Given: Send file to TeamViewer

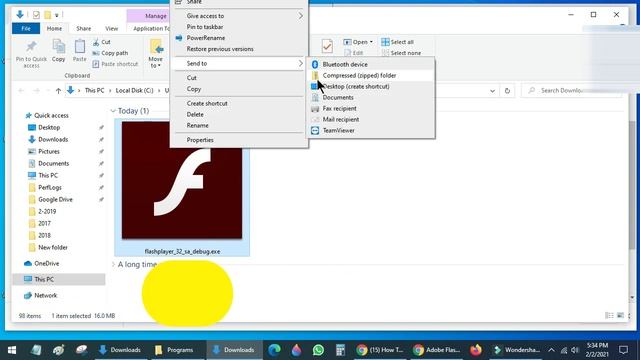Looking at the screenshot, I should (371, 131).
